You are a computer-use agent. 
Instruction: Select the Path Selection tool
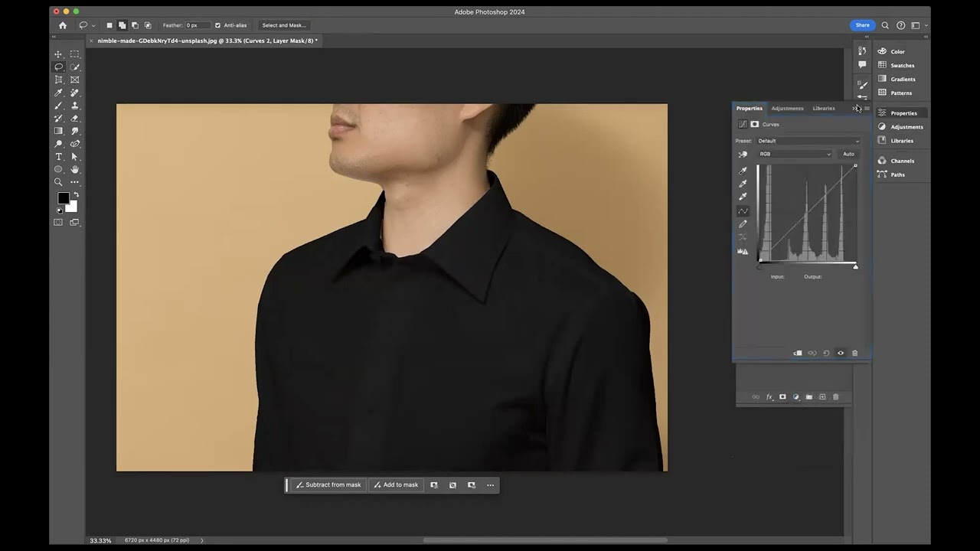(x=74, y=157)
